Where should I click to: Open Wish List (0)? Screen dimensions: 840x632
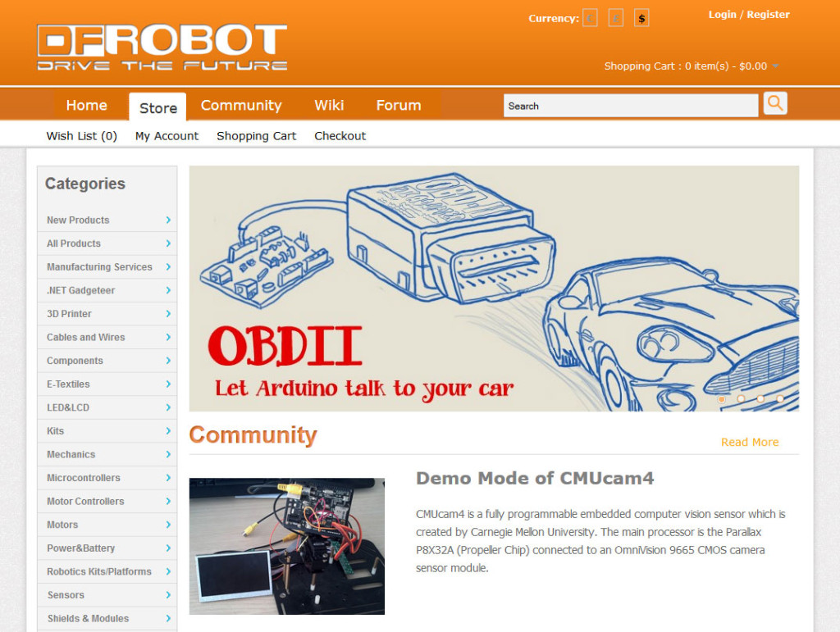(81, 136)
